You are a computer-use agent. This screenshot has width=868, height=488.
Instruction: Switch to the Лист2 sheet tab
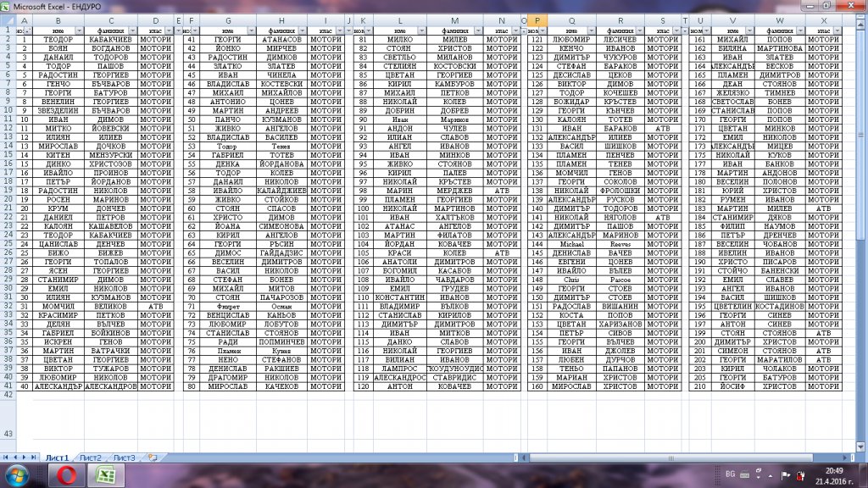[x=91, y=457]
